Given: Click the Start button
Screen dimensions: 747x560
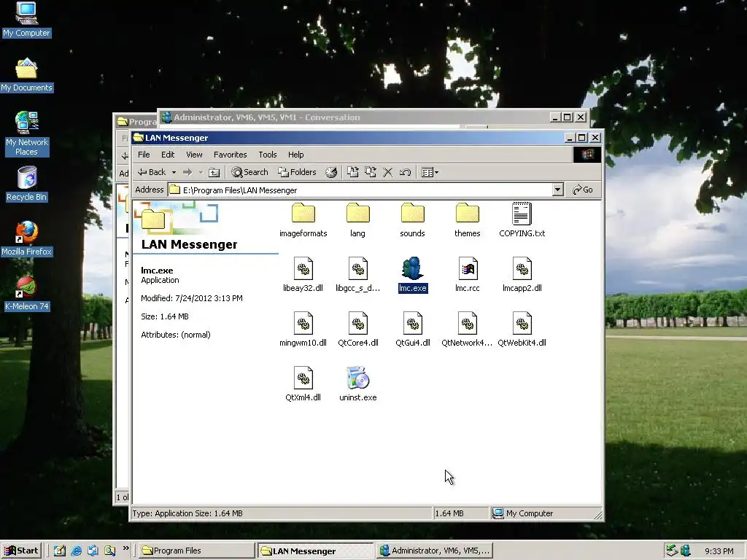Looking at the screenshot, I should point(21,551).
